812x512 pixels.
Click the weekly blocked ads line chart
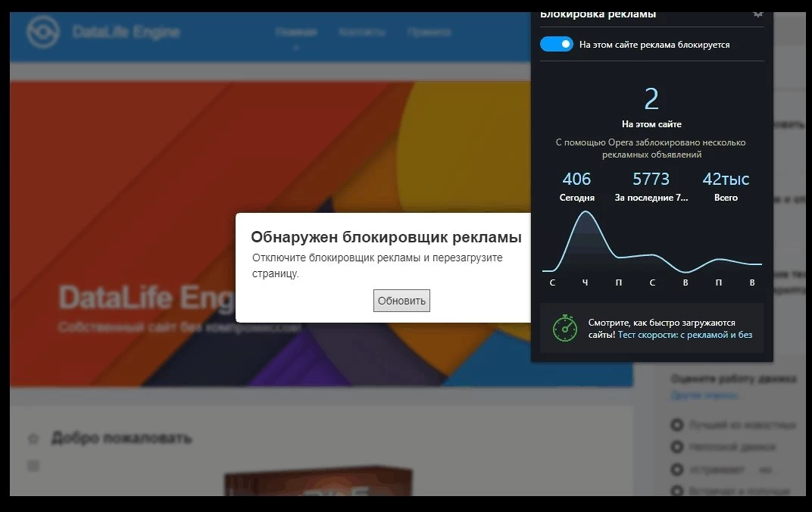[x=651, y=242]
